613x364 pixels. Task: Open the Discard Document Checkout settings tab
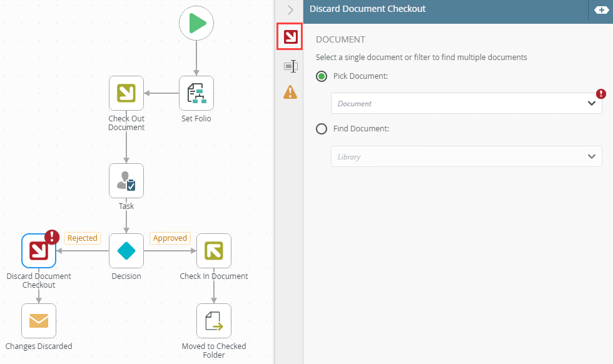pyautogui.click(x=290, y=38)
